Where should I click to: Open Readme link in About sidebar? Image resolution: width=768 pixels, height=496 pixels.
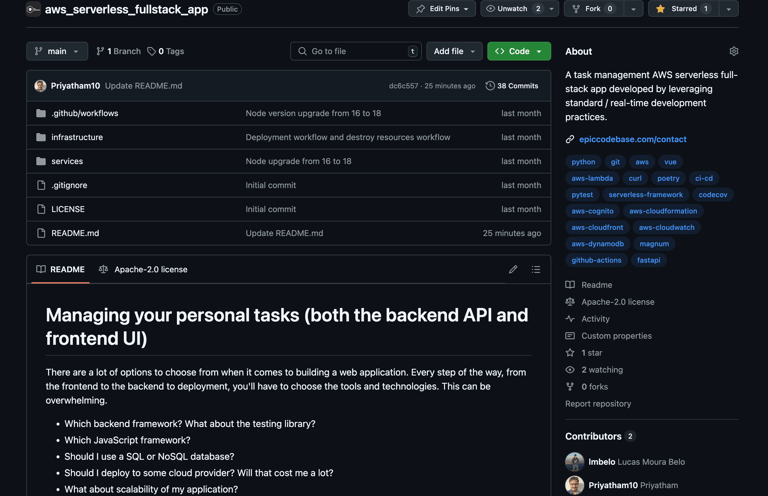(x=589, y=285)
